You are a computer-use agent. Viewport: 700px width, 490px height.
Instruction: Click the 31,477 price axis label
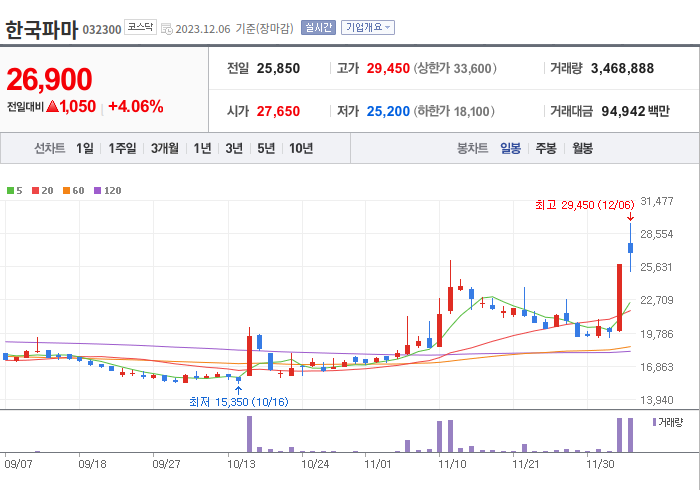point(657,201)
